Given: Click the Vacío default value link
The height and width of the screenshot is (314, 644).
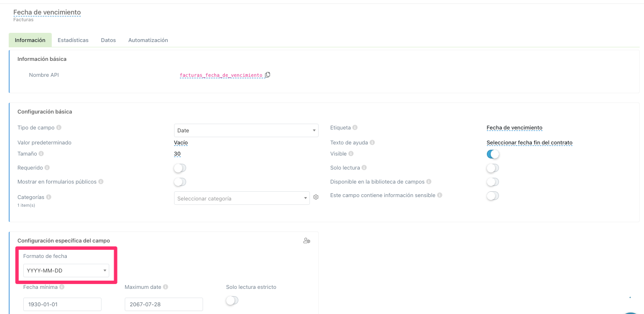Looking at the screenshot, I should pyautogui.click(x=181, y=143).
